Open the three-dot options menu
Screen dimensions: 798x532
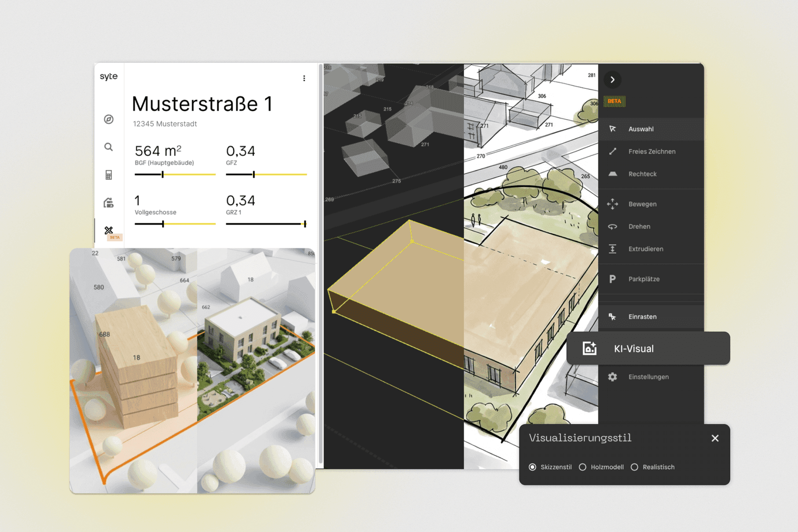[304, 78]
